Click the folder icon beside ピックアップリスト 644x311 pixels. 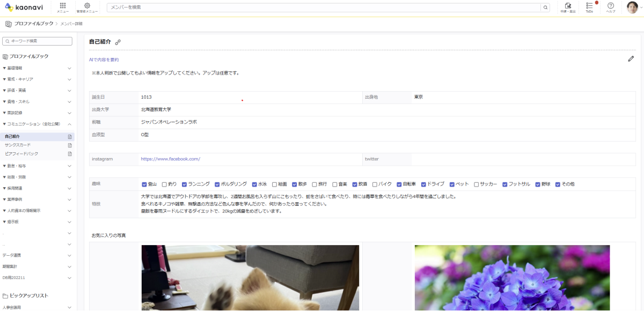click(5, 295)
